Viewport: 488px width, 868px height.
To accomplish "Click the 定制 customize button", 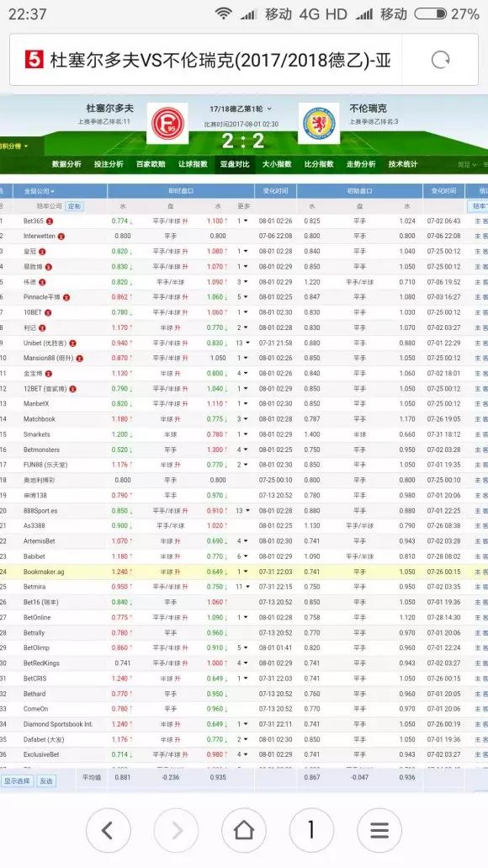I will (73, 206).
